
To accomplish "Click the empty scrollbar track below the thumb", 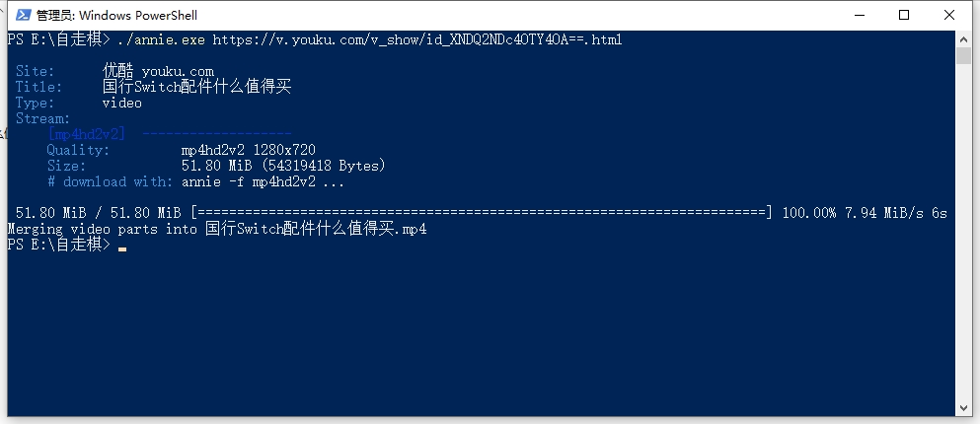I will coord(965,247).
